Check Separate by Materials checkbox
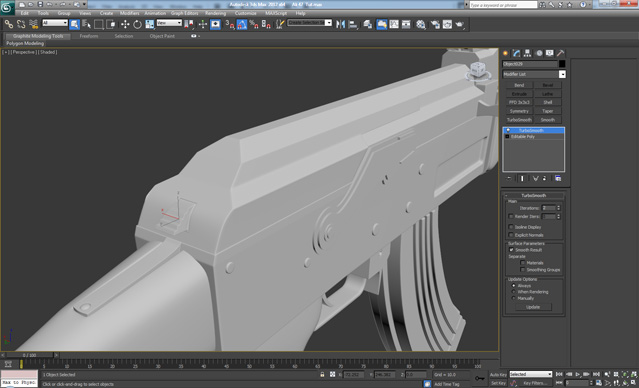639x388 pixels. 523,263
